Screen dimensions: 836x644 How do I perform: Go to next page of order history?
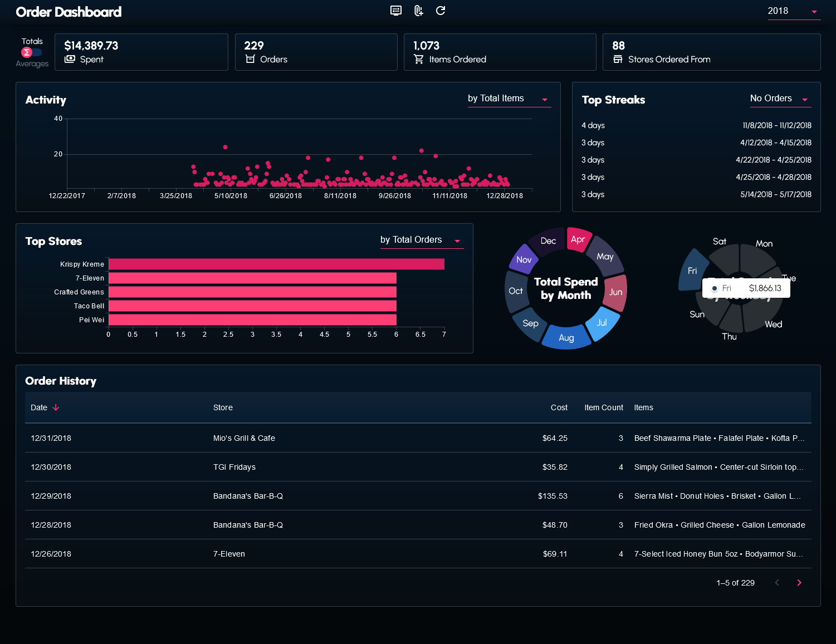click(x=799, y=583)
